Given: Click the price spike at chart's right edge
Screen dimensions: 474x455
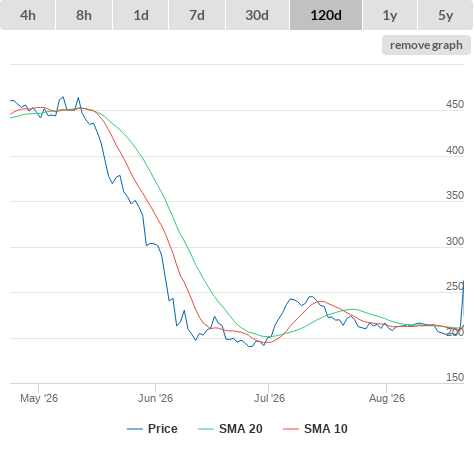Looking at the screenshot, I should pos(463,281).
